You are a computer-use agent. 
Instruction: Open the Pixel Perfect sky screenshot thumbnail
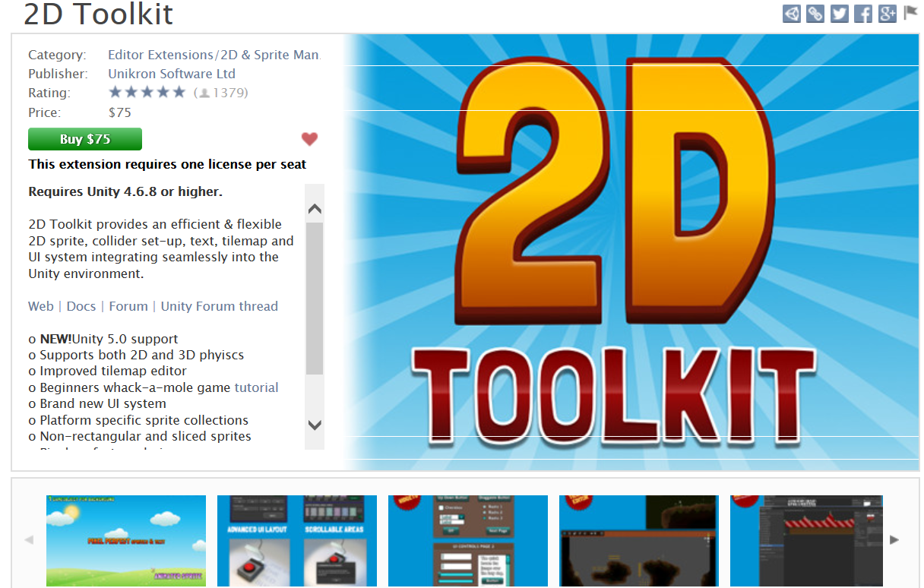tap(126, 541)
